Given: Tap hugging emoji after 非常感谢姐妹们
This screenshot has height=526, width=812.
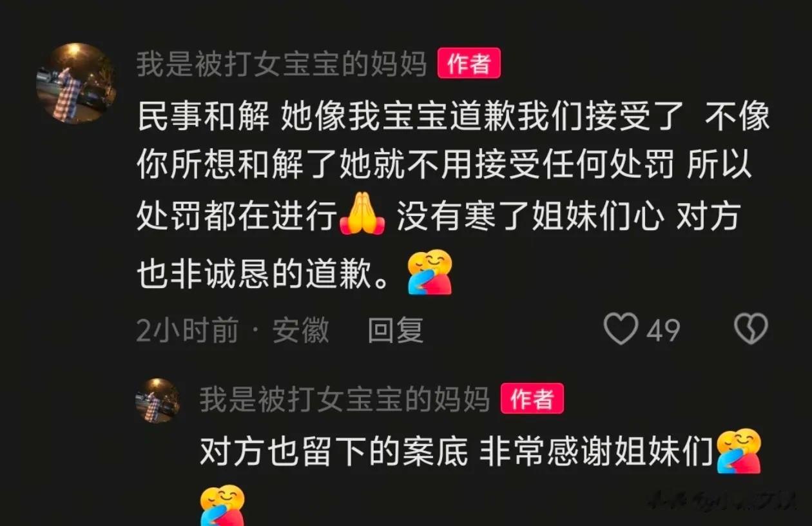Looking at the screenshot, I should tap(739, 451).
